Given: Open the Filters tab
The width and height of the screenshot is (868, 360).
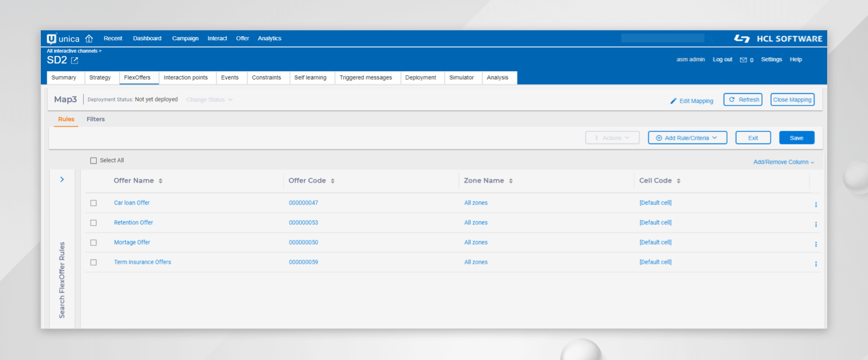Looking at the screenshot, I should (x=96, y=119).
